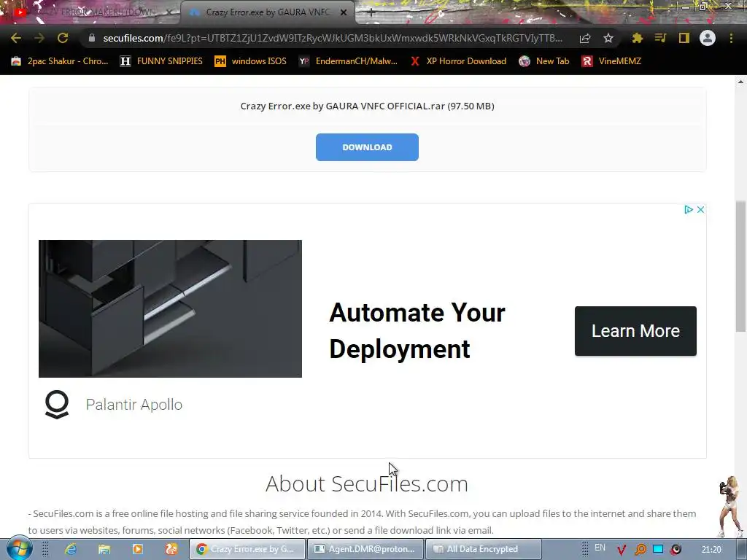
Task: Click the Palantir logo icon in ad
Action: tap(57, 404)
